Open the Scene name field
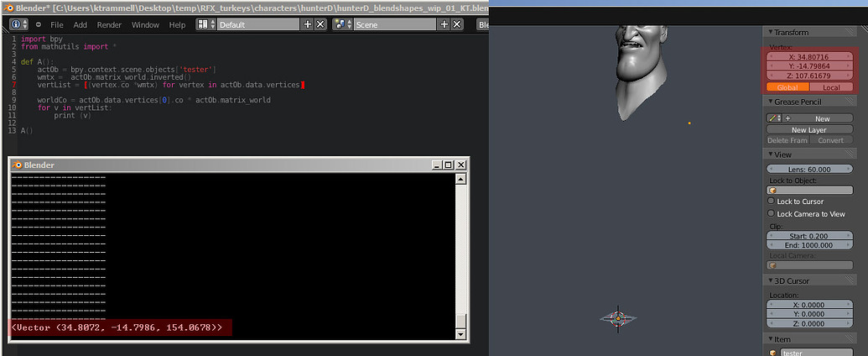868x356 pixels. (x=395, y=24)
